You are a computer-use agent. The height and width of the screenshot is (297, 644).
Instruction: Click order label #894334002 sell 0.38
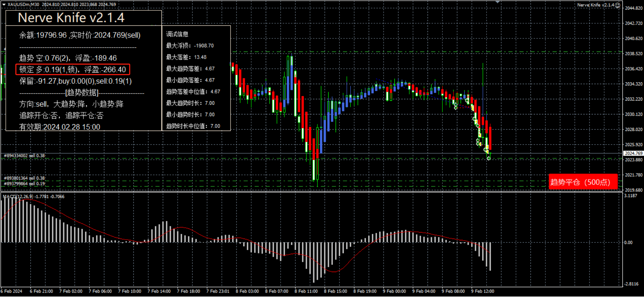(x=24, y=156)
